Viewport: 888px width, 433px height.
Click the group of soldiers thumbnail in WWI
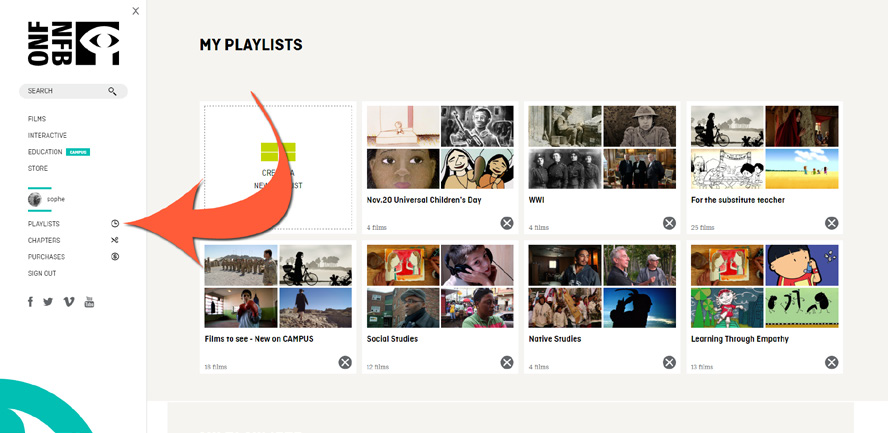click(x=565, y=169)
